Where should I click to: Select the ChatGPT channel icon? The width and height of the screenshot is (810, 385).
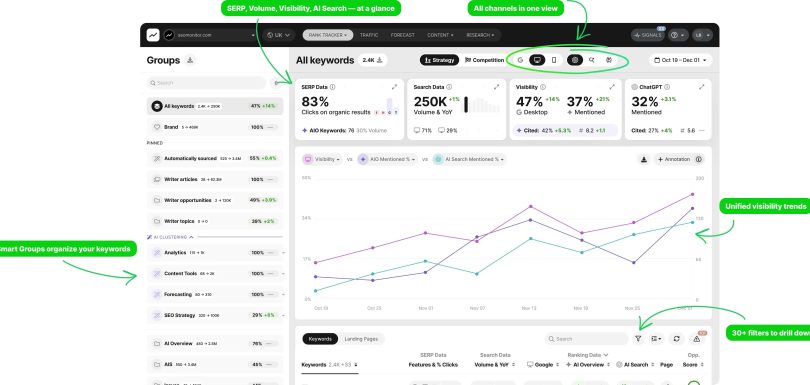click(x=575, y=60)
